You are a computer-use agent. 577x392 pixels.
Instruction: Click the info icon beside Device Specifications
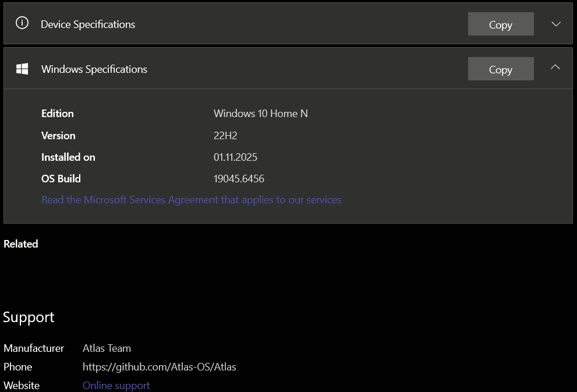point(22,24)
